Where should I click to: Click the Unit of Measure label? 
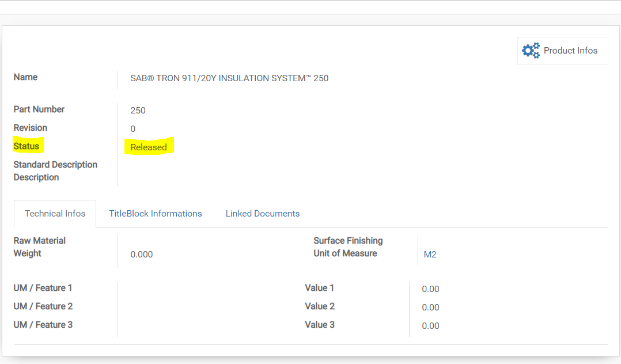(x=345, y=253)
